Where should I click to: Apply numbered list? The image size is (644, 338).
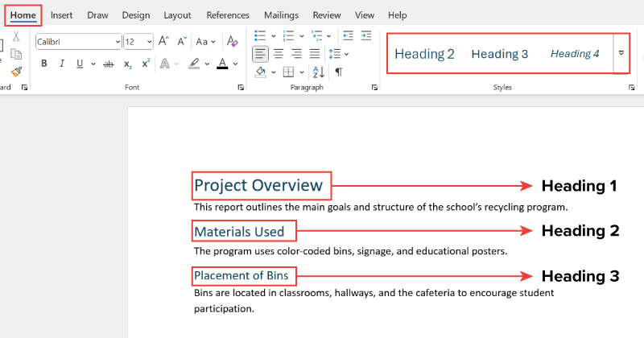coord(288,35)
